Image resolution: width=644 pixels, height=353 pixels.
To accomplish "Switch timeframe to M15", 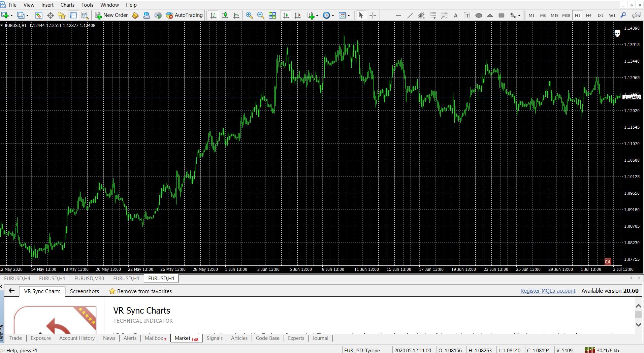I will click(x=554, y=15).
